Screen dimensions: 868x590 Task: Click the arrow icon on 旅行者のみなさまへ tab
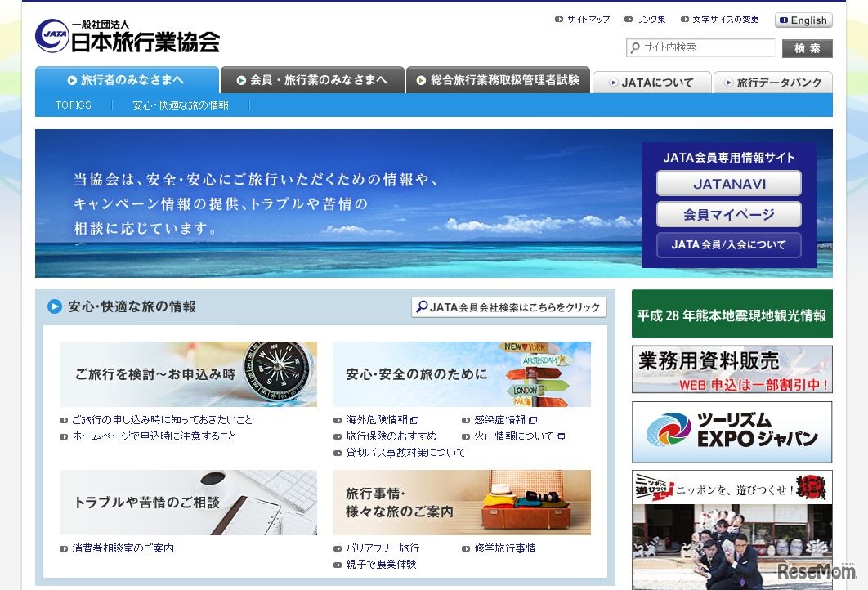point(72,80)
